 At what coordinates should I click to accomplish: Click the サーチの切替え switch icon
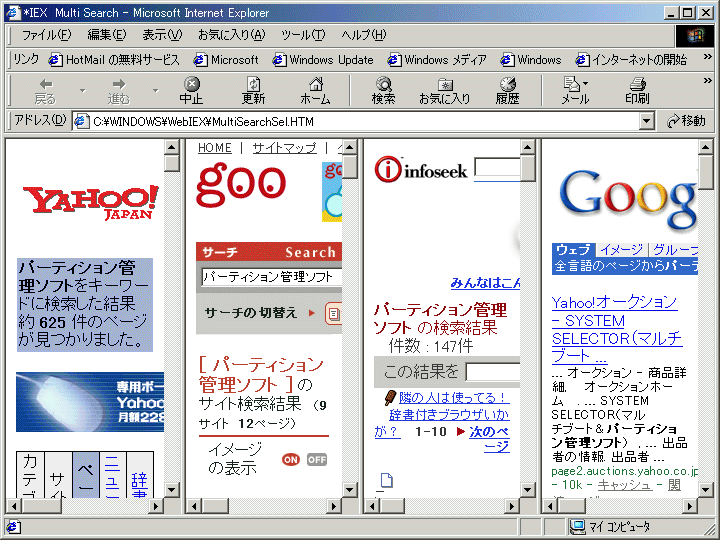333,314
